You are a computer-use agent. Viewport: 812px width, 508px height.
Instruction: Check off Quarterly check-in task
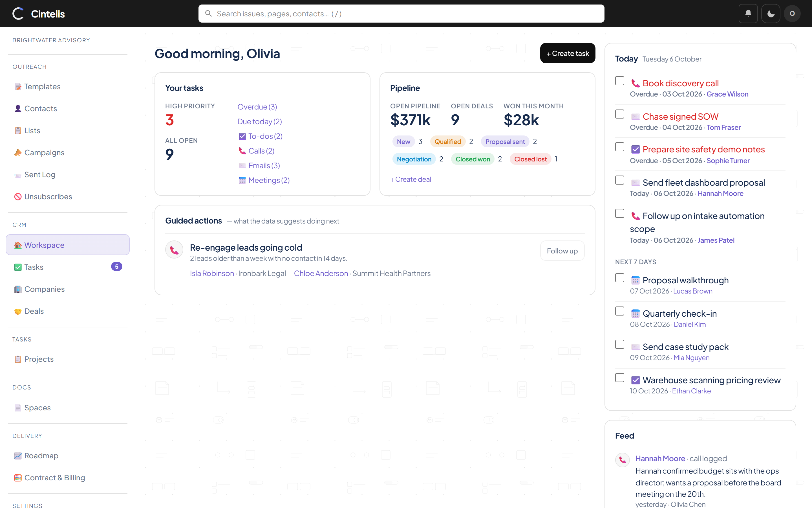619,312
